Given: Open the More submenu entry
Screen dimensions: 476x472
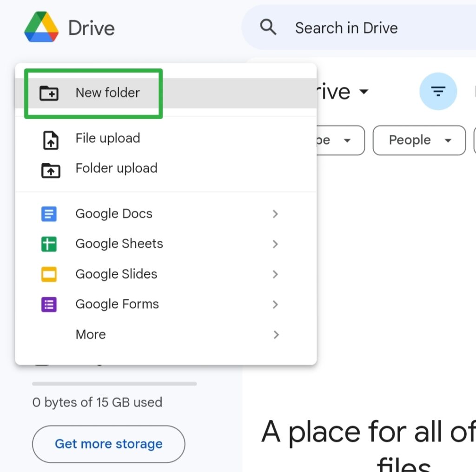Looking at the screenshot, I should point(91,334).
